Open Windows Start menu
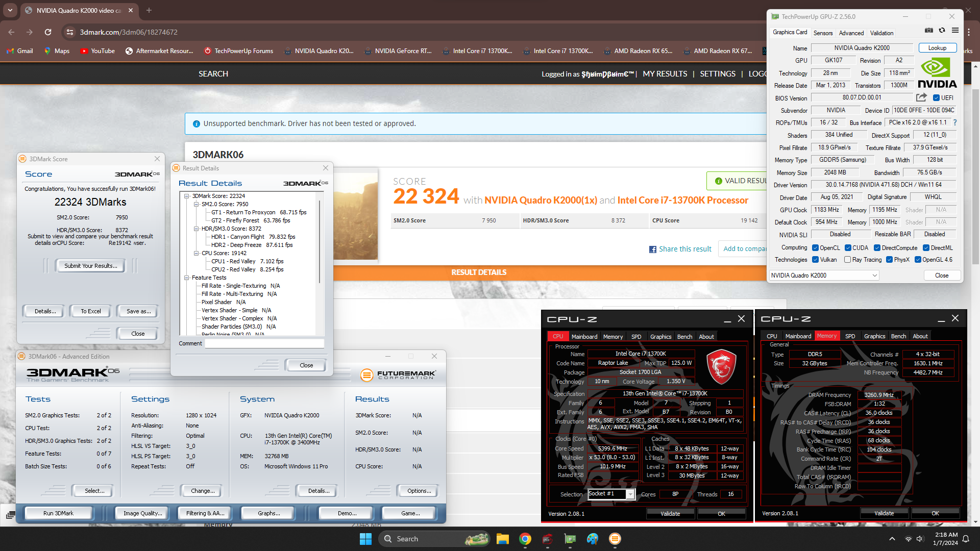Viewport: 980px width, 551px height. tap(365, 539)
